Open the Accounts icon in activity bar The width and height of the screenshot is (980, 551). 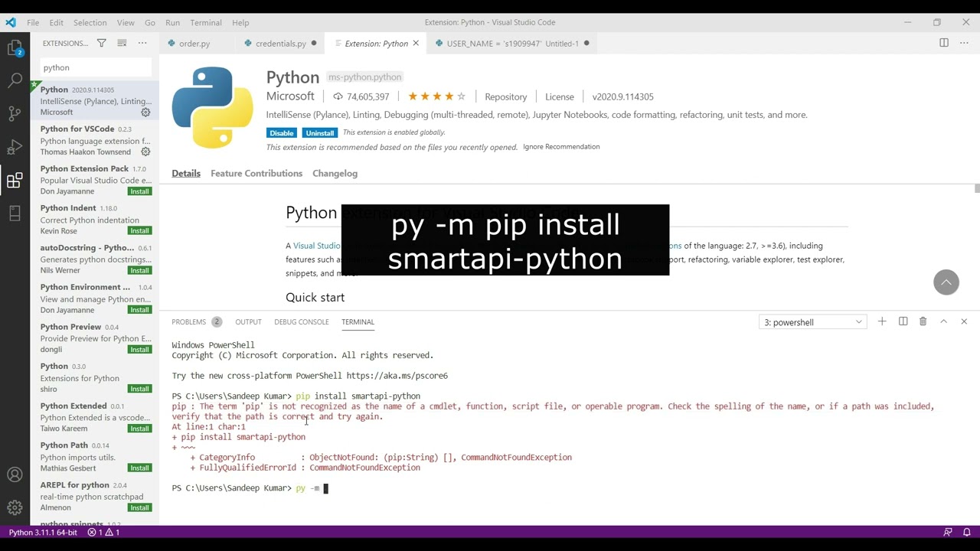pos(15,474)
